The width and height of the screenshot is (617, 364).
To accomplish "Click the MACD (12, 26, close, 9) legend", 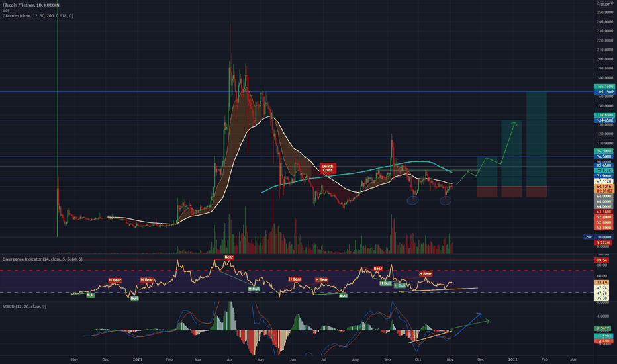I will point(24,306).
